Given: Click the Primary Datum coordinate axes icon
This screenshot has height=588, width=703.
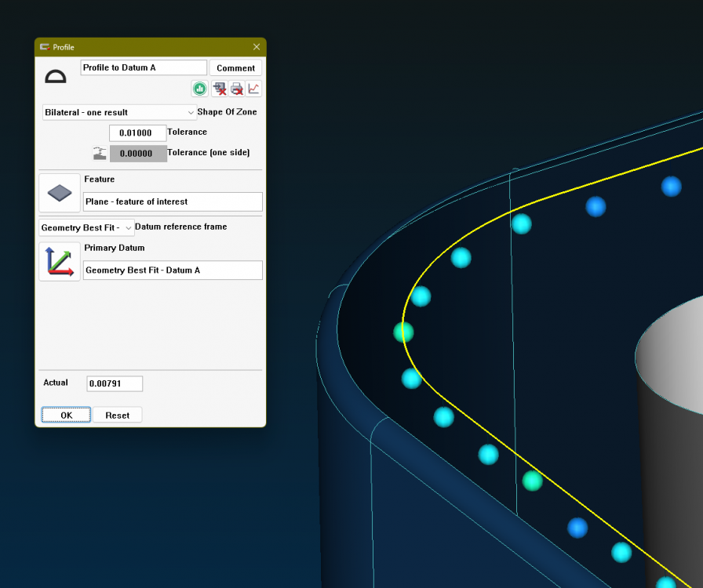Looking at the screenshot, I should click(x=60, y=262).
